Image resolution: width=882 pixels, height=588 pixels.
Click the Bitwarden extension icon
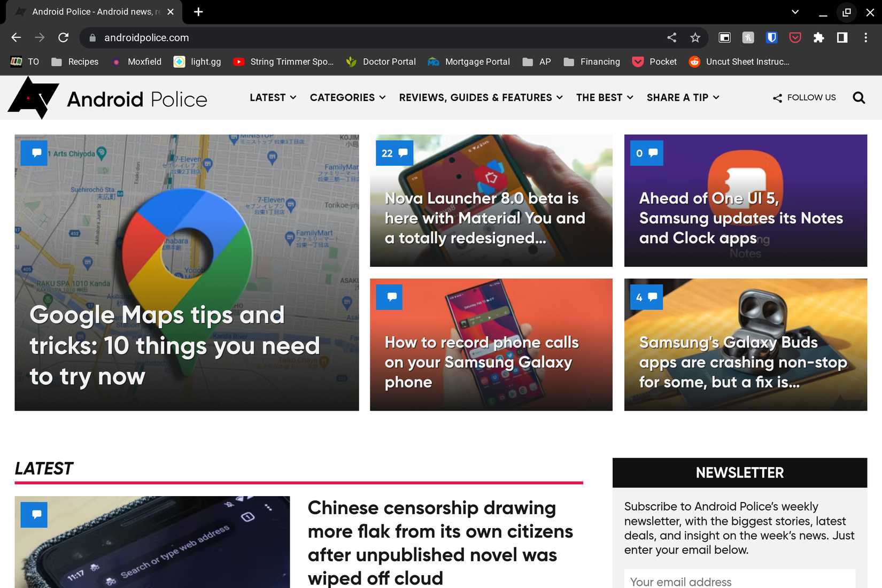(x=771, y=37)
